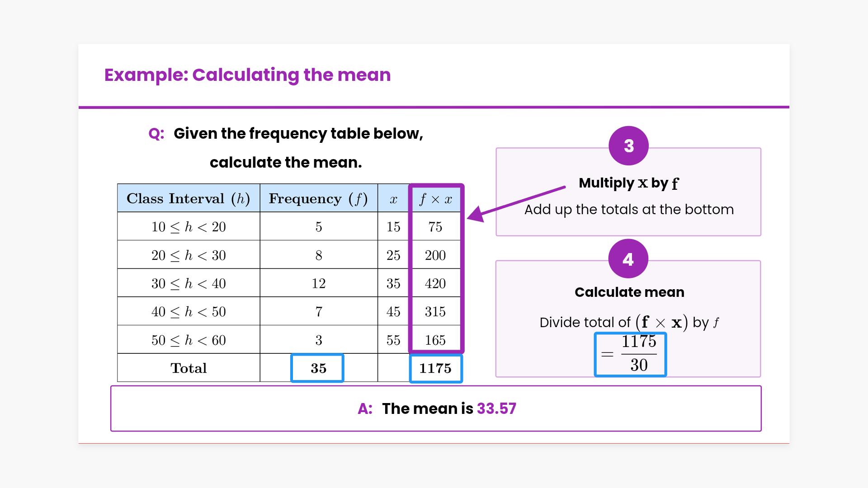Click the 'Frequency (f)' column header

318,198
